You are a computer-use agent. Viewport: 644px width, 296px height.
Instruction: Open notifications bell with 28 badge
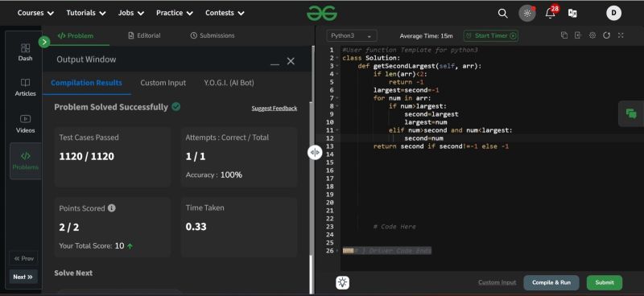[551, 13]
